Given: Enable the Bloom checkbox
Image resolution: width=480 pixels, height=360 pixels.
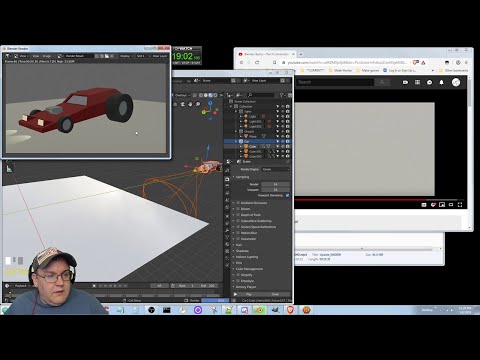Looking at the screenshot, I should click(238, 209).
